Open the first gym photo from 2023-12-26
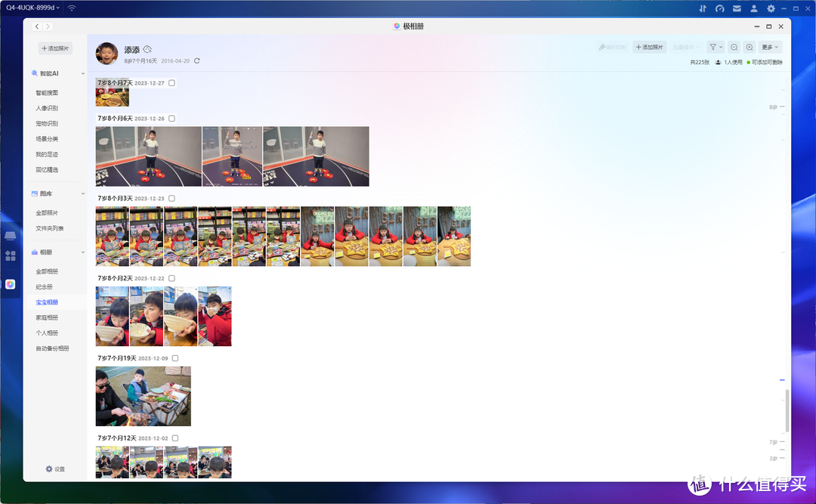 [x=148, y=156]
